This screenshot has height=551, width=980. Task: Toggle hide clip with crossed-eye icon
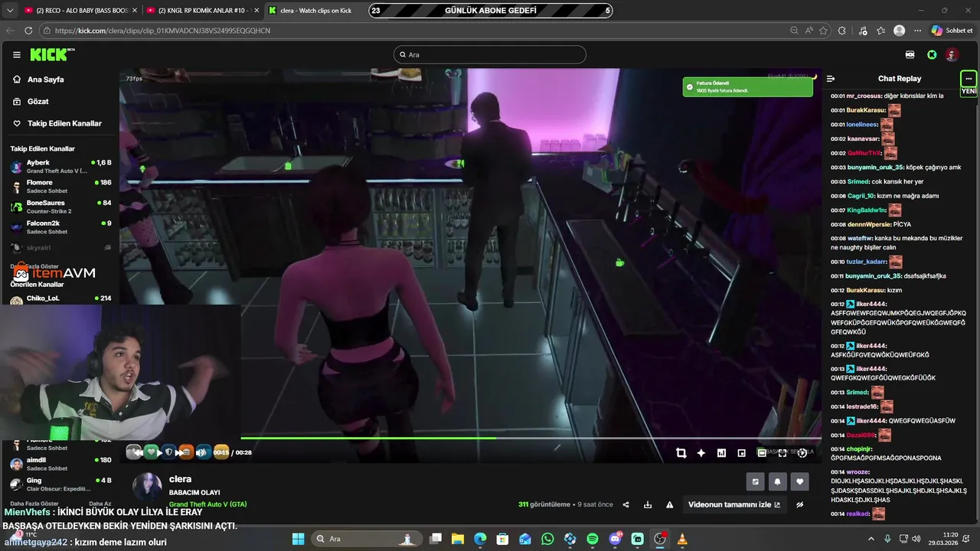click(x=800, y=504)
